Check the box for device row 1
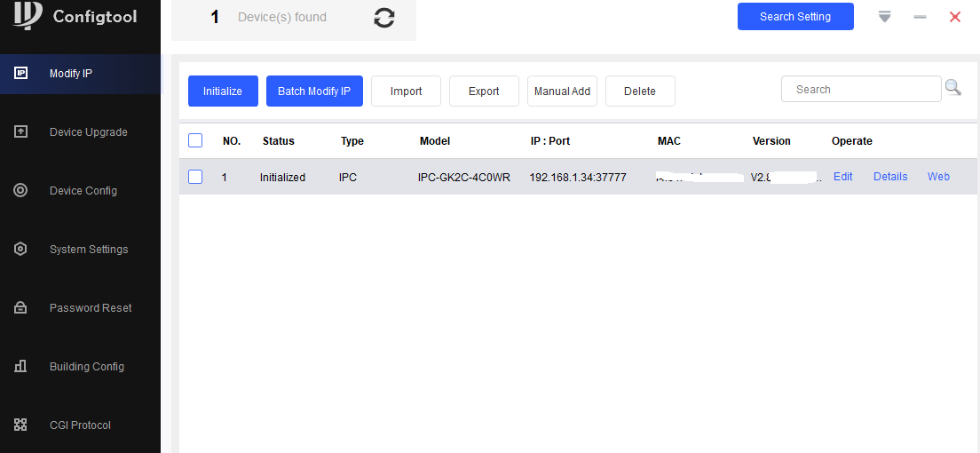Image resolution: width=980 pixels, height=453 pixels. pos(195,177)
